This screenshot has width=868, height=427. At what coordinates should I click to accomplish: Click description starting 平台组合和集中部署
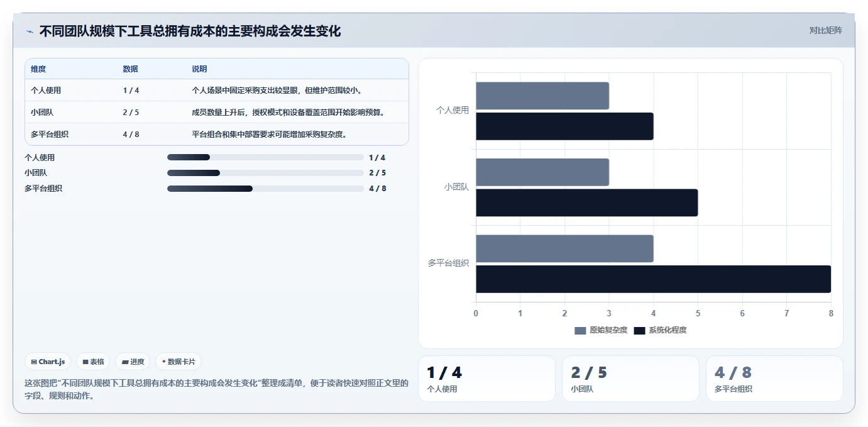[269, 135]
